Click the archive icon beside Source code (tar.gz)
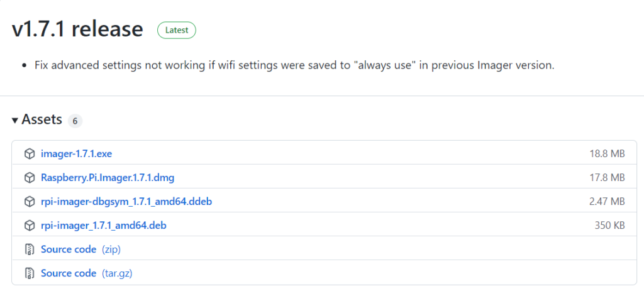The image size is (644, 296). click(29, 273)
